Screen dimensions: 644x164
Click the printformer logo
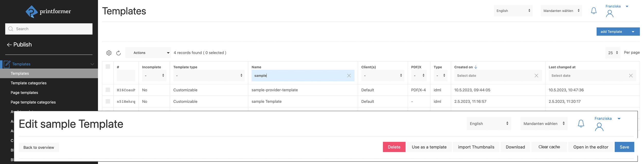pyautogui.click(x=48, y=12)
